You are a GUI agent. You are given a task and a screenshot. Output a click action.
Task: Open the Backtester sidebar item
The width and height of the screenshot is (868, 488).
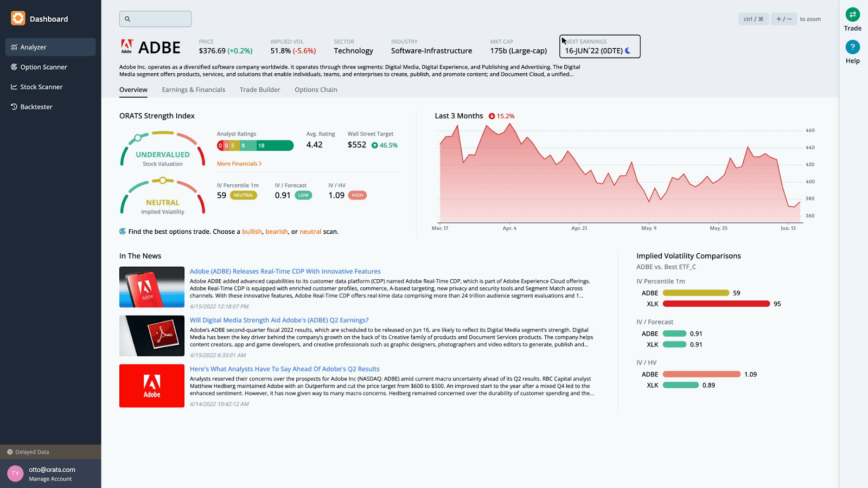pyautogui.click(x=50, y=107)
